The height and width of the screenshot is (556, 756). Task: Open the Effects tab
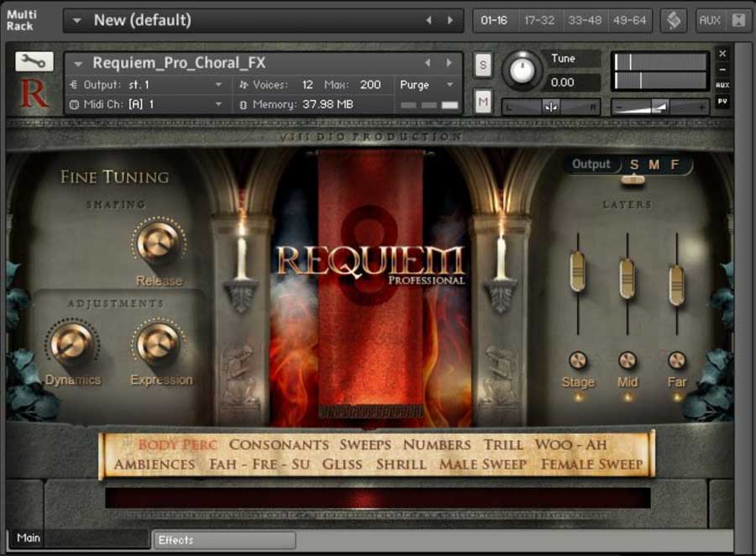click(x=224, y=540)
